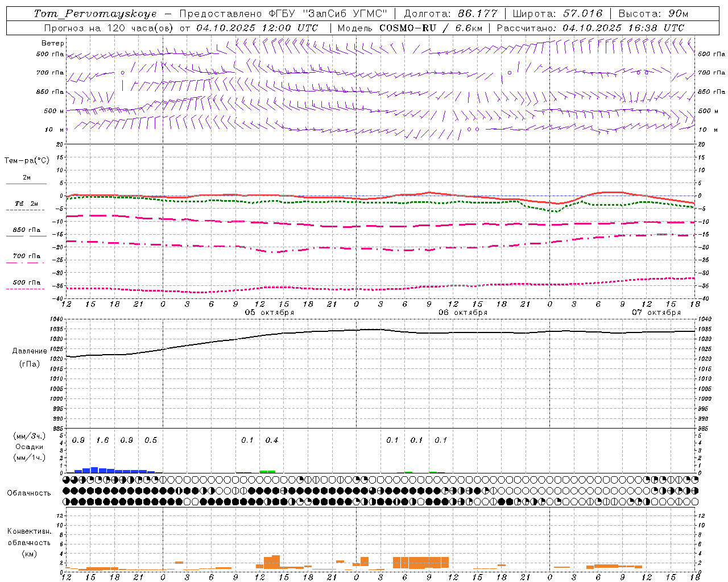This screenshot has width=728, height=582.
Task: Click the dash-dot '700 гПа' temperature legend entry
Action: (26, 259)
